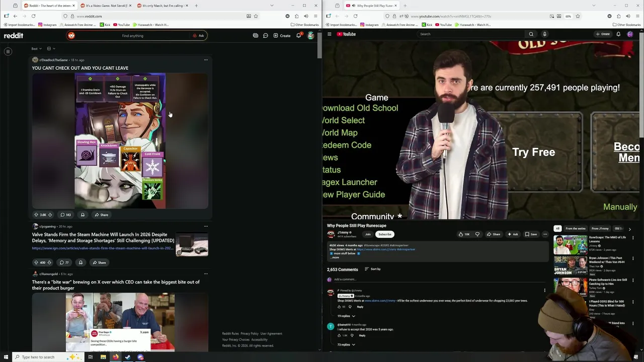
Task: Select 'From the series' filter chip
Action: pyautogui.click(x=575, y=229)
